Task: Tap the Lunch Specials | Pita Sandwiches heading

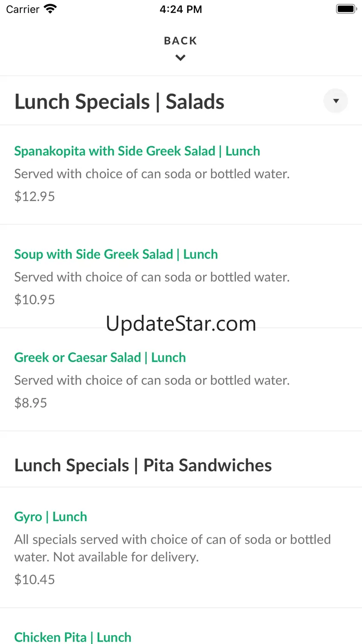Action: coord(143,465)
